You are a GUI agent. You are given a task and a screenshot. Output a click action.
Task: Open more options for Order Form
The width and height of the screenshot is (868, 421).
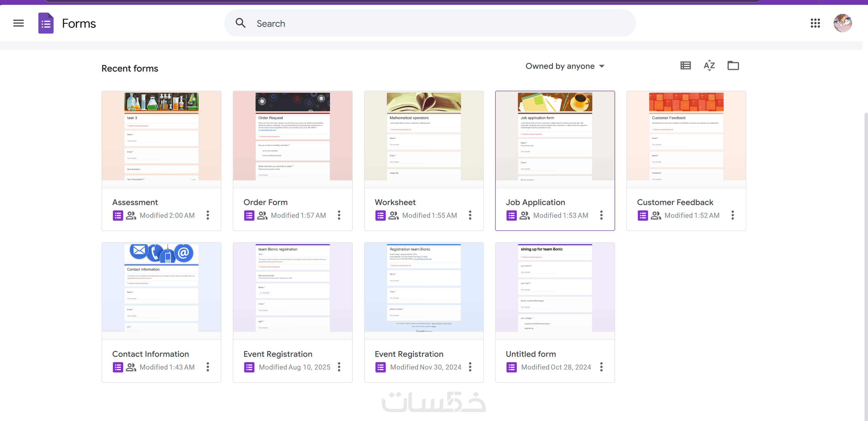click(339, 215)
